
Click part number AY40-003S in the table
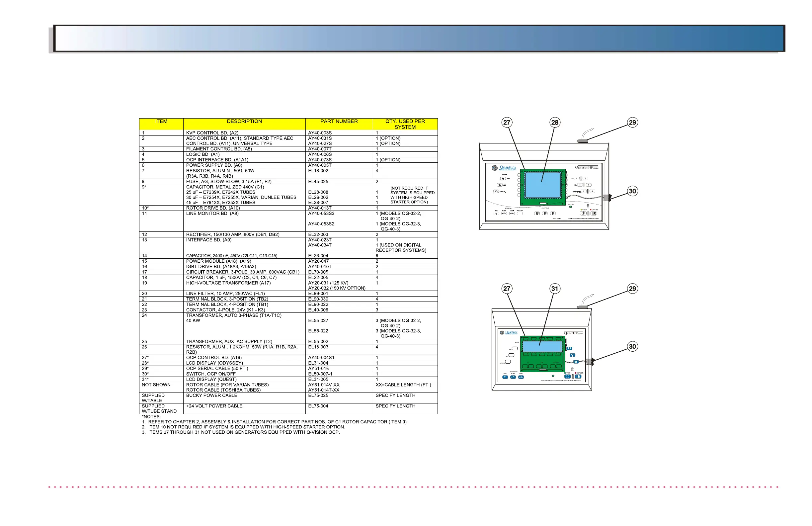click(320, 133)
